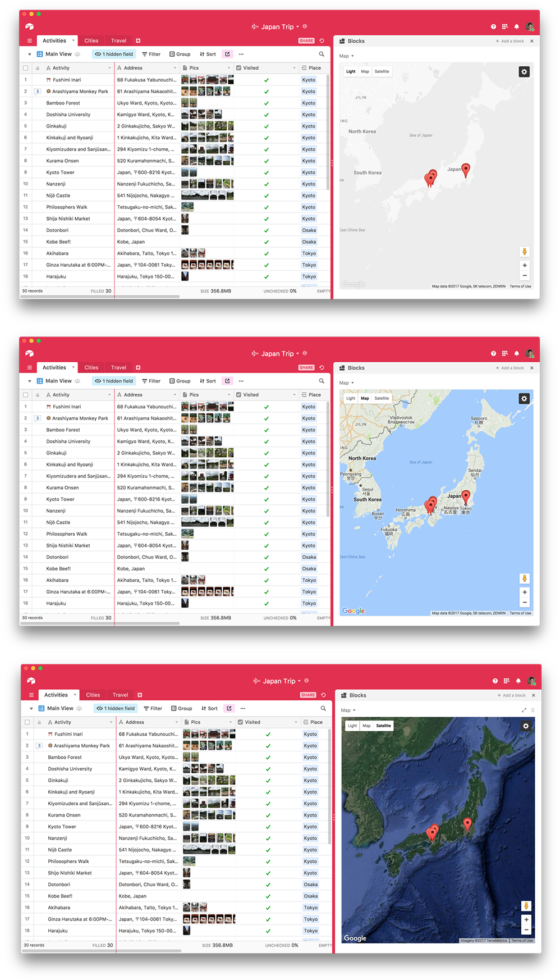Image resolution: width=560 pixels, height=980 pixels.
Task: Open map settings gear in bottom window
Action: [526, 726]
